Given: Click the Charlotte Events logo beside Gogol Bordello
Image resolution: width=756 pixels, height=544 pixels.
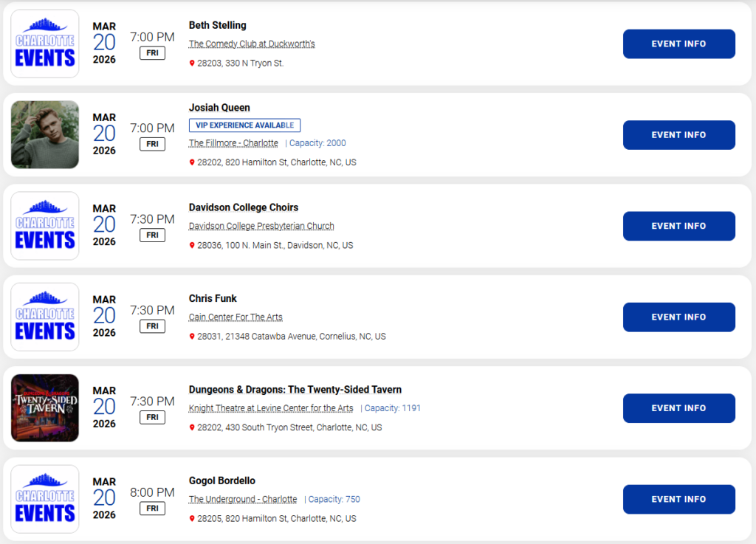Looking at the screenshot, I should 45,499.
